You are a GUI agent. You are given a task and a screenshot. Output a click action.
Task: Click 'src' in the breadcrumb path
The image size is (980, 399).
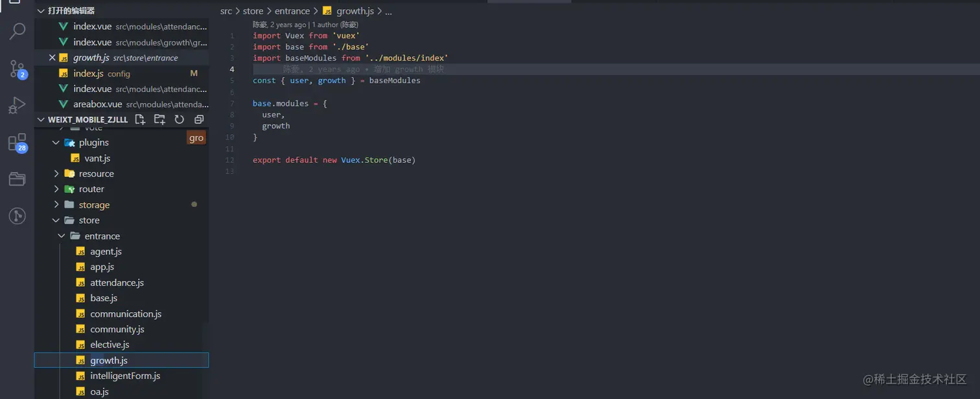[x=226, y=11]
